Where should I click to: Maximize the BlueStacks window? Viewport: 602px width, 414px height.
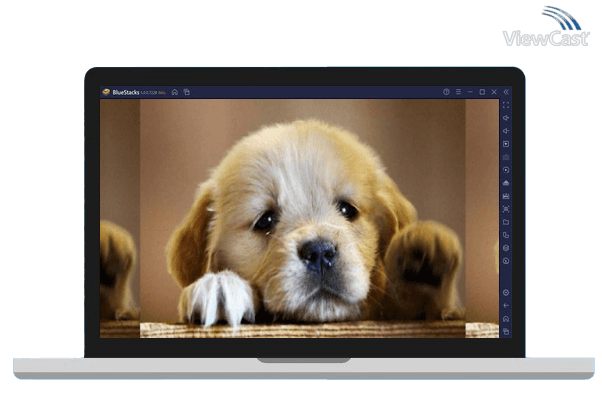[x=482, y=92]
